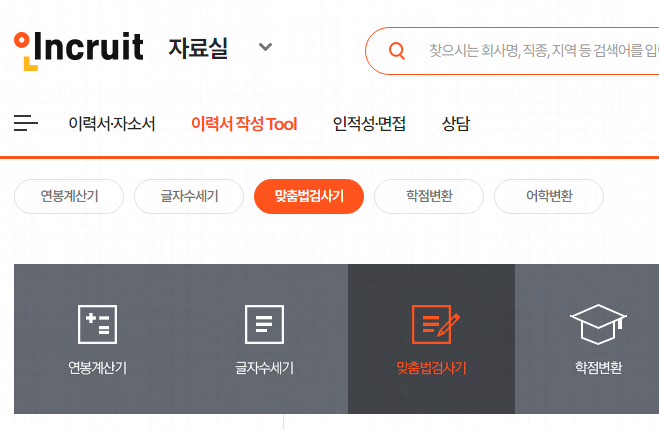659x429 pixels.
Task: Click the graduation cap grade conversion icon
Action: tap(598, 324)
